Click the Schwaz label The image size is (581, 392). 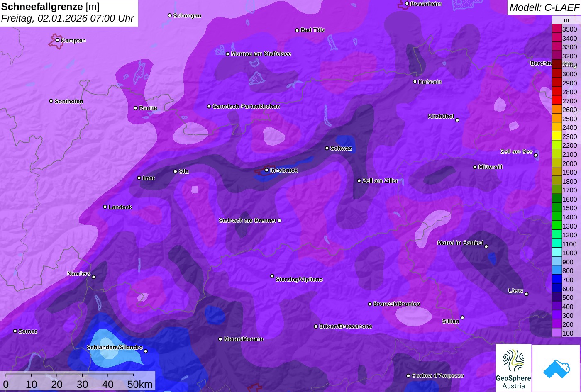341,148
